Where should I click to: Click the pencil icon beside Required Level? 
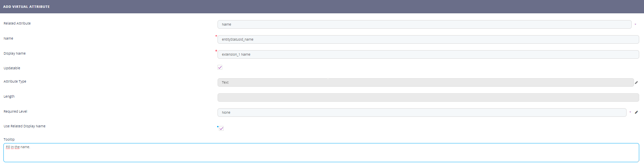[636, 112]
